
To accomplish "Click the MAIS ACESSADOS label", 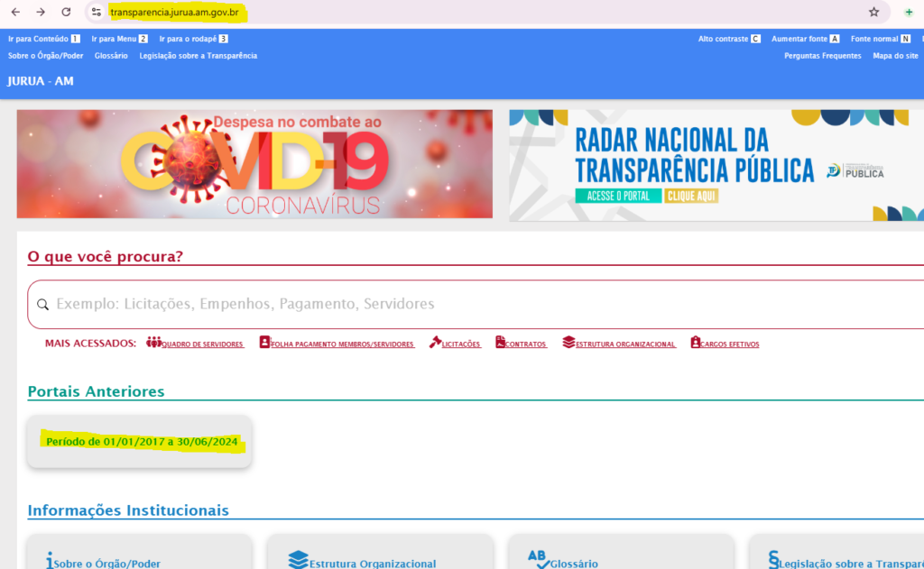I will (90, 344).
